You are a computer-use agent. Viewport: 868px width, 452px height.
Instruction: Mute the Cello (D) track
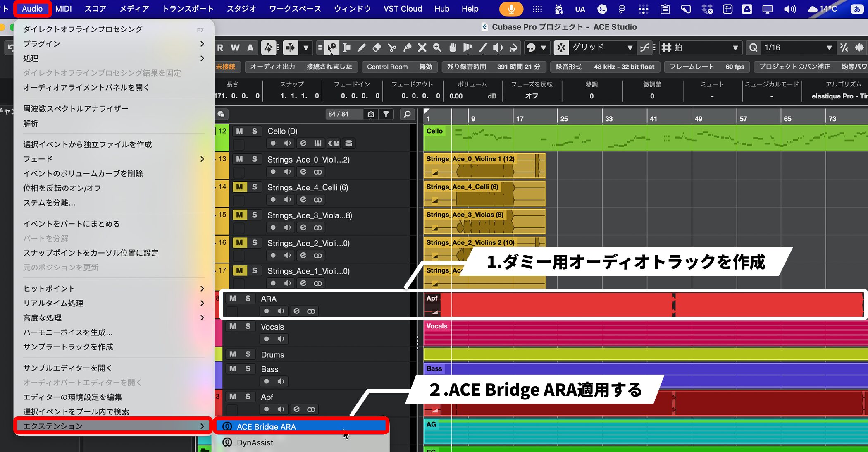[239, 131]
